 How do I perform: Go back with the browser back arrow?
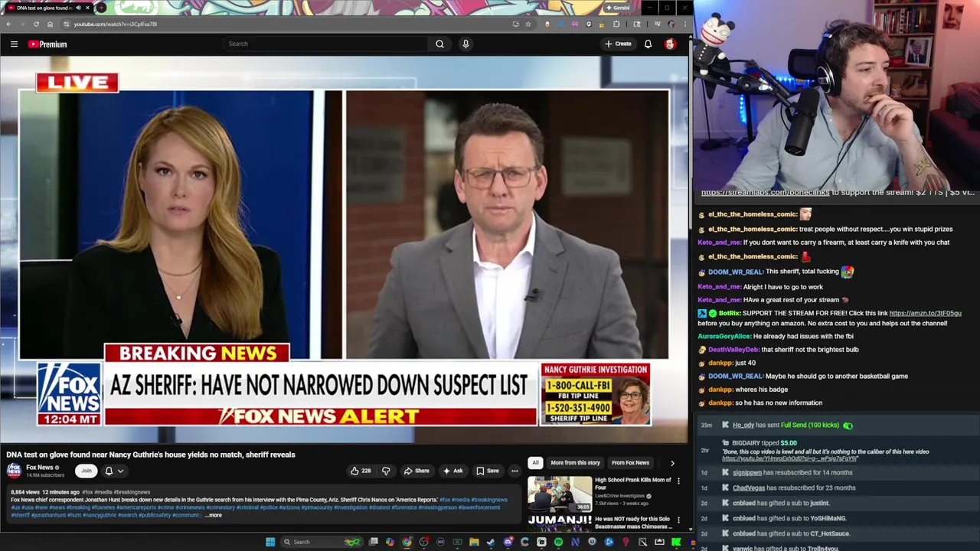coord(9,24)
